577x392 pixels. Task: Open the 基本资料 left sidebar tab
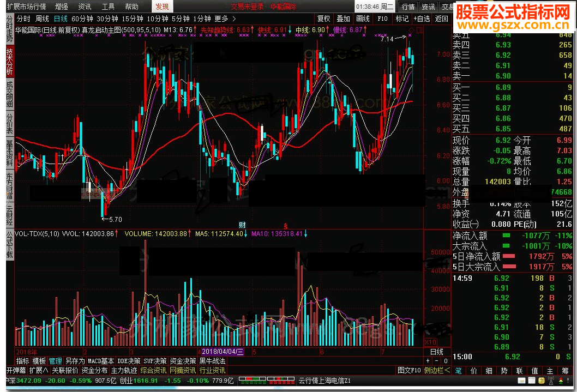tap(10, 153)
